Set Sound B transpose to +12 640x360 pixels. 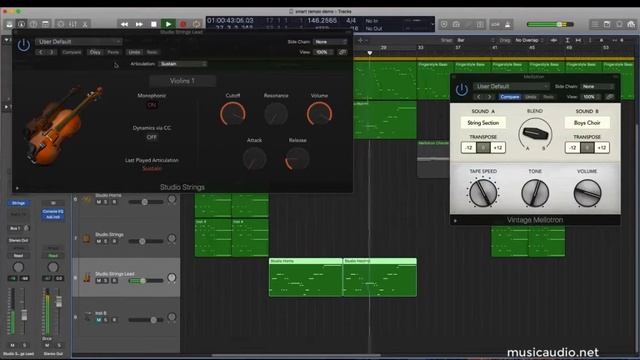point(602,148)
